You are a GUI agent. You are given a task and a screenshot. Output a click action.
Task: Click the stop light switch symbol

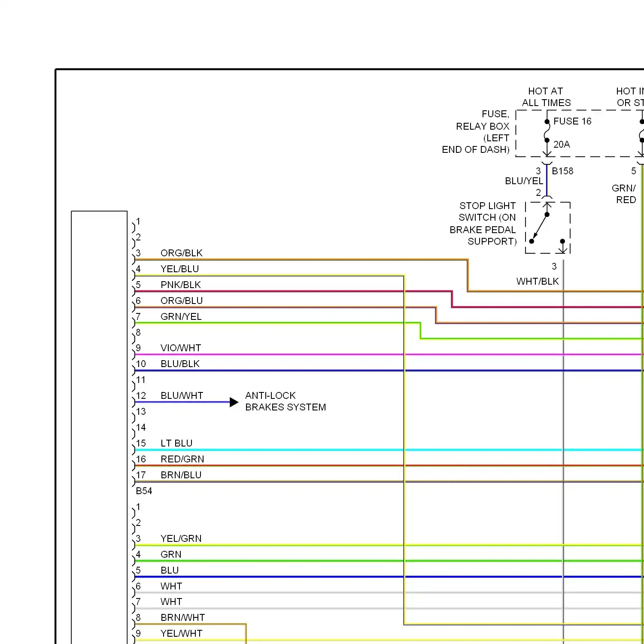[x=548, y=228]
